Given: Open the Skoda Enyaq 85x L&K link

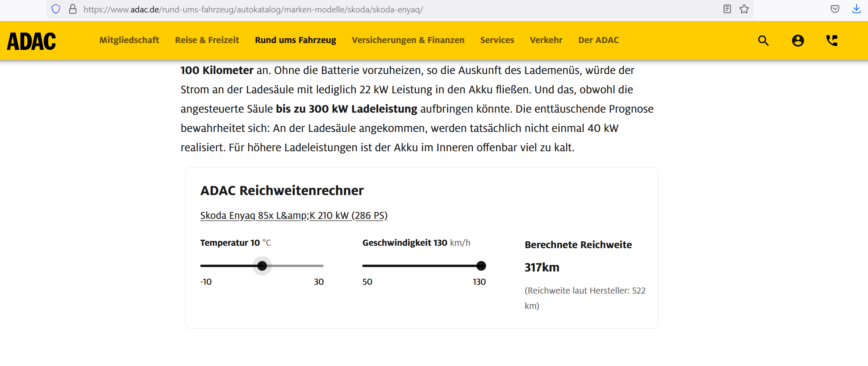Looking at the screenshot, I should [x=294, y=216].
